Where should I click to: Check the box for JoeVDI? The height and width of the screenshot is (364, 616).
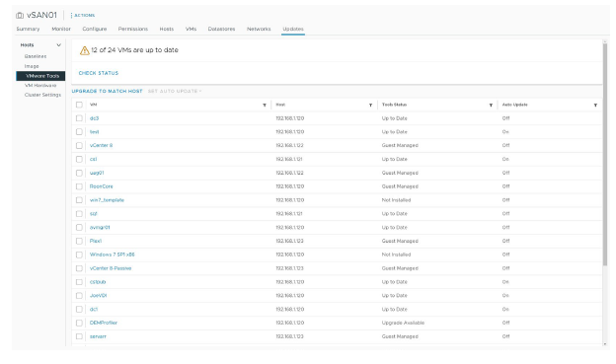pos(79,295)
